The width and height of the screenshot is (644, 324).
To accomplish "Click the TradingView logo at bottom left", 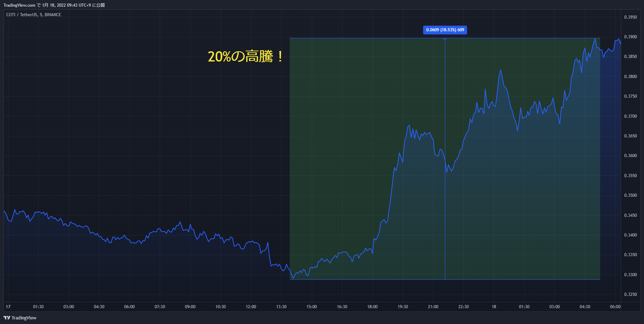I will click(x=20, y=318).
